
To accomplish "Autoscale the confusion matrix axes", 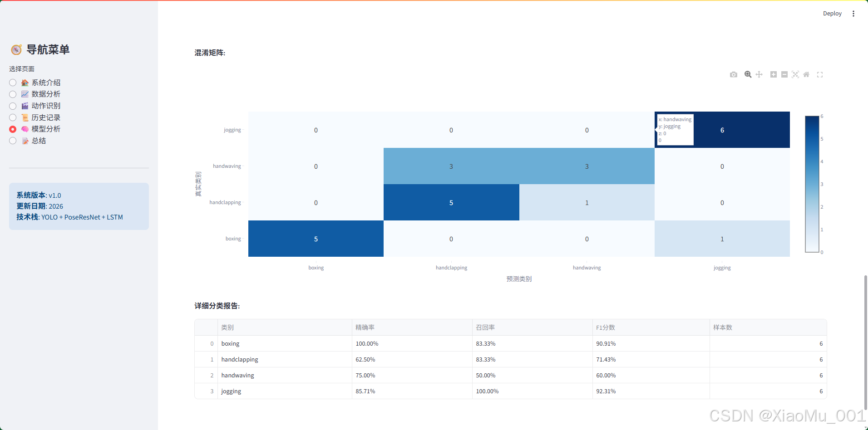I will click(795, 74).
